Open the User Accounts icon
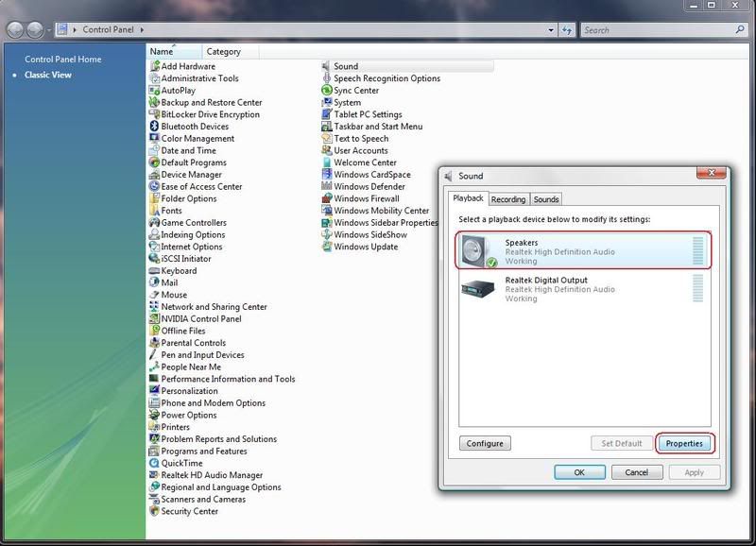 pyautogui.click(x=326, y=150)
